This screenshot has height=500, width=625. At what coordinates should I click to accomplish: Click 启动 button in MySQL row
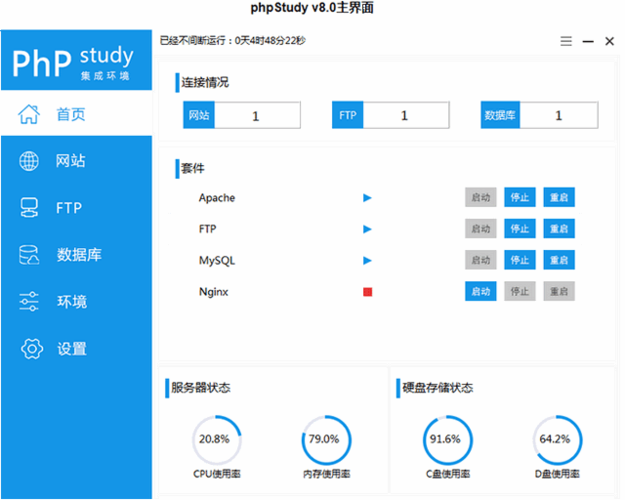[x=481, y=260]
